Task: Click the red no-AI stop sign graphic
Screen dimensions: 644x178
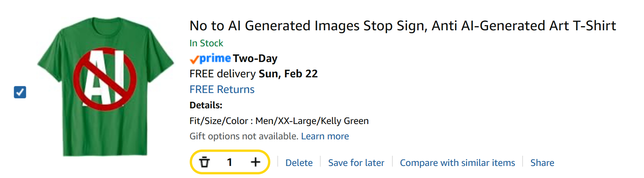Action: (x=105, y=79)
